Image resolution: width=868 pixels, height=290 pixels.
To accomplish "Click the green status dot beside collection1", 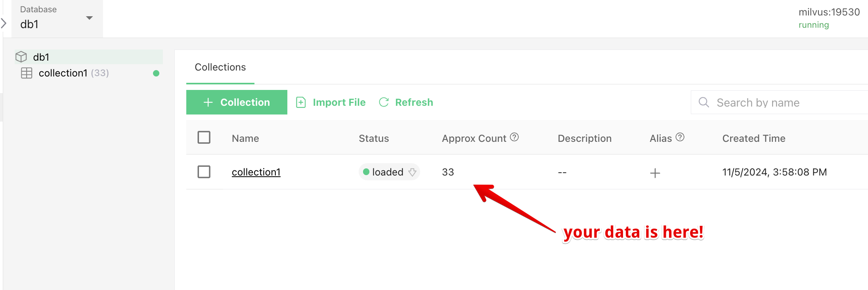I will tap(156, 73).
